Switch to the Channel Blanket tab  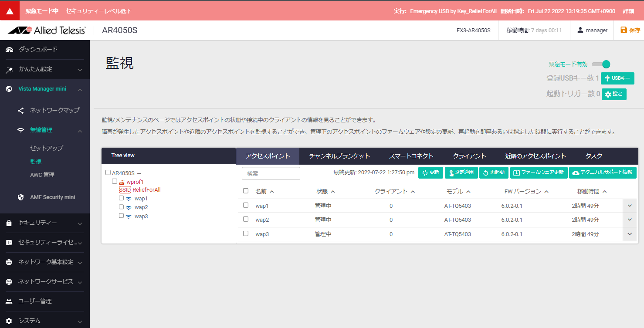pos(339,156)
